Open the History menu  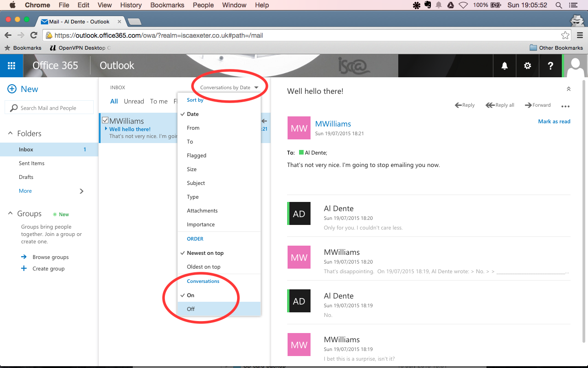click(x=131, y=5)
